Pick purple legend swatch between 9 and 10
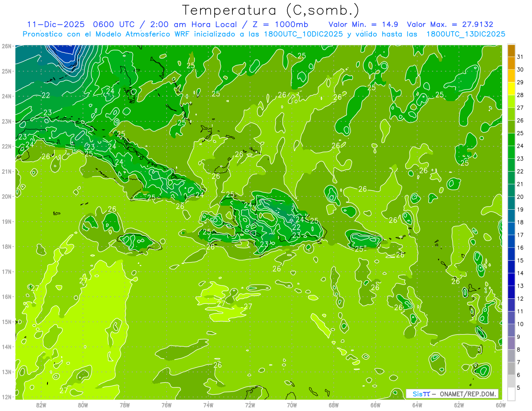532x411 pixels. [511, 330]
